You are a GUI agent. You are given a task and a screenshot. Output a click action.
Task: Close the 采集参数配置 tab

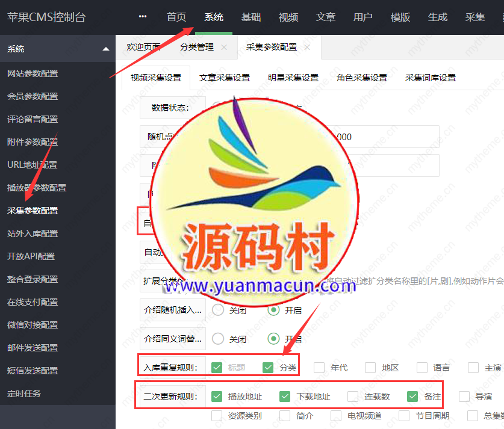(307, 47)
